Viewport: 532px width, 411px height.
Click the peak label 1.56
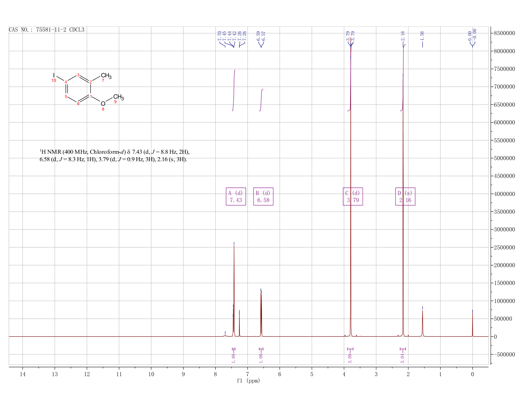[422, 35]
